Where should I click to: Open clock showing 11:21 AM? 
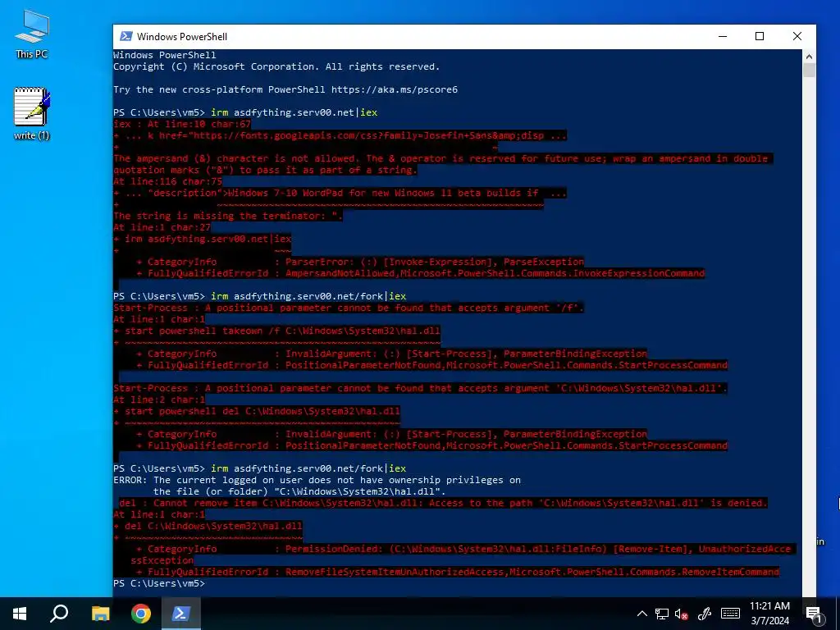pos(769,614)
